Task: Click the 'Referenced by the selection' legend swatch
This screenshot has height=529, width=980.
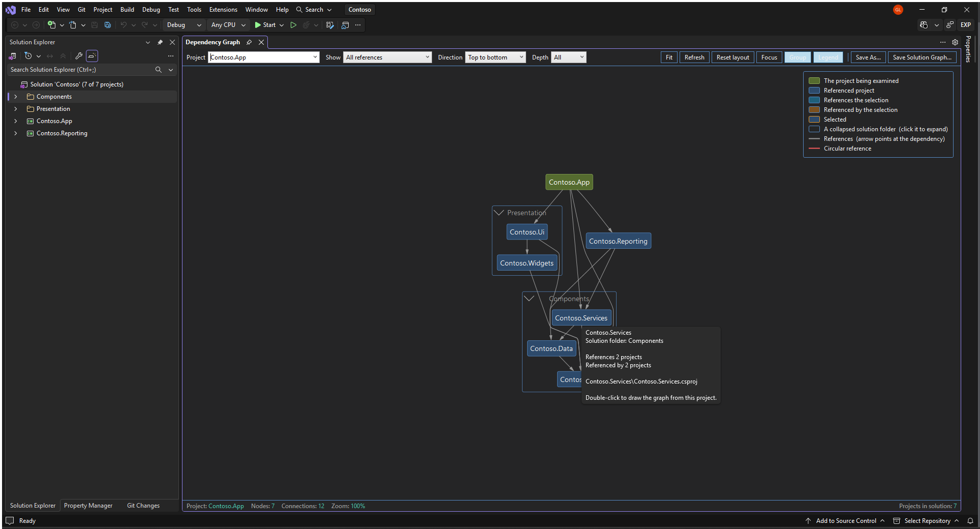Action: tap(814, 110)
